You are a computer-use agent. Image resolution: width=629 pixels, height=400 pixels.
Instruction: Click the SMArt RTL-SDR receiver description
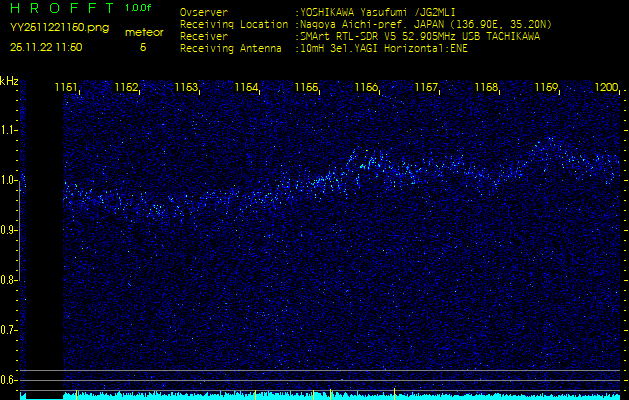tap(418, 35)
